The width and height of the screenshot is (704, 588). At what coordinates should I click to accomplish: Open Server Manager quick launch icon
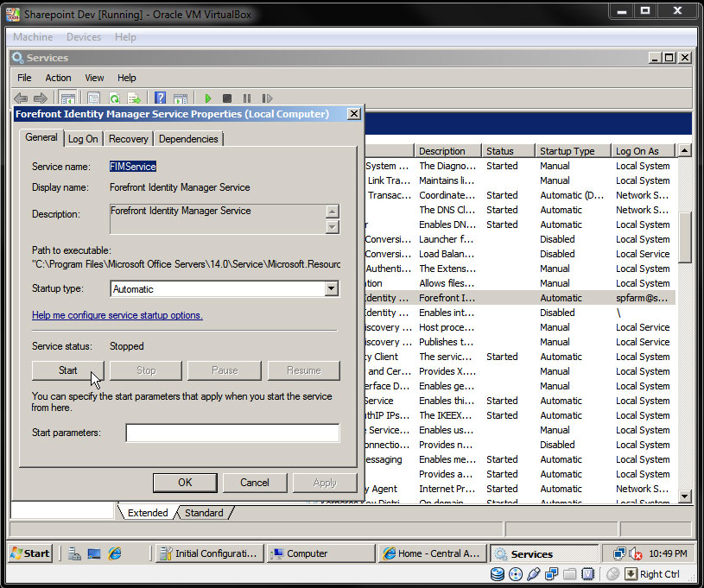[x=74, y=553]
